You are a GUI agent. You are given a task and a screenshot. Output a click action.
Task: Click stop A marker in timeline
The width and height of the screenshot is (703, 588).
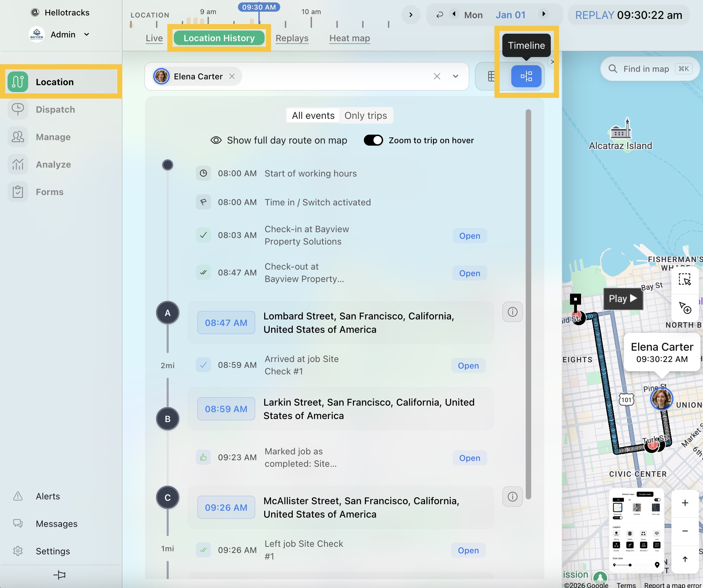point(168,313)
